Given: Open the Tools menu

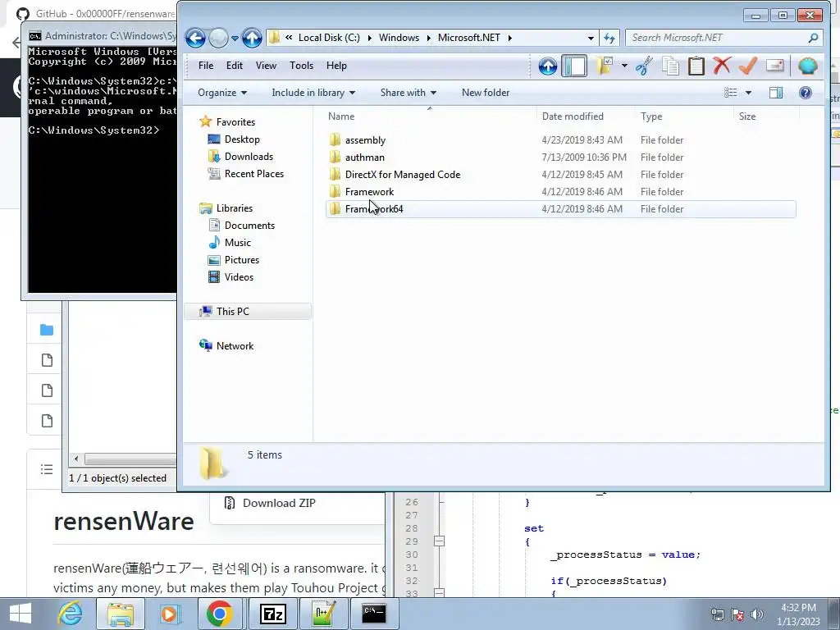Looking at the screenshot, I should (x=301, y=66).
